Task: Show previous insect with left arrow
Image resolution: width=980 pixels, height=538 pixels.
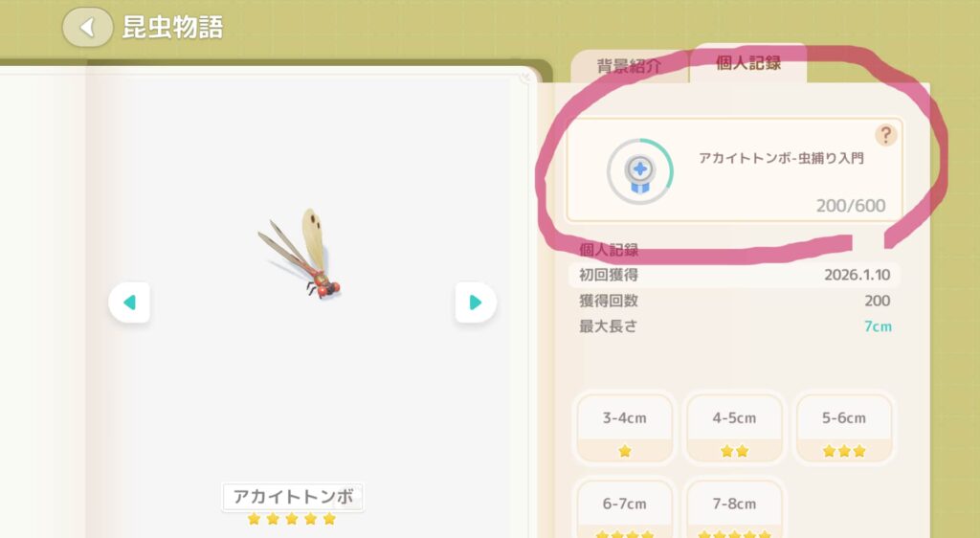Action: click(x=129, y=303)
